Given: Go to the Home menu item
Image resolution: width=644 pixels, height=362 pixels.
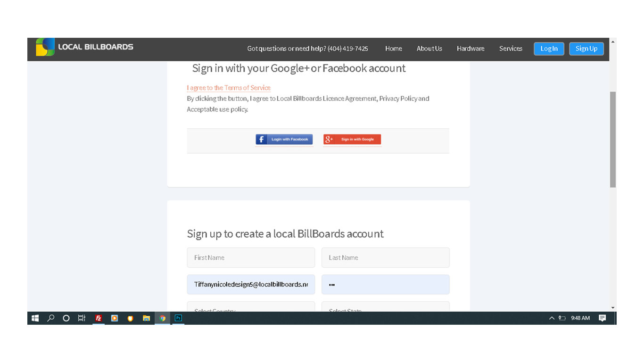Looking at the screenshot, I should [393, 49].
